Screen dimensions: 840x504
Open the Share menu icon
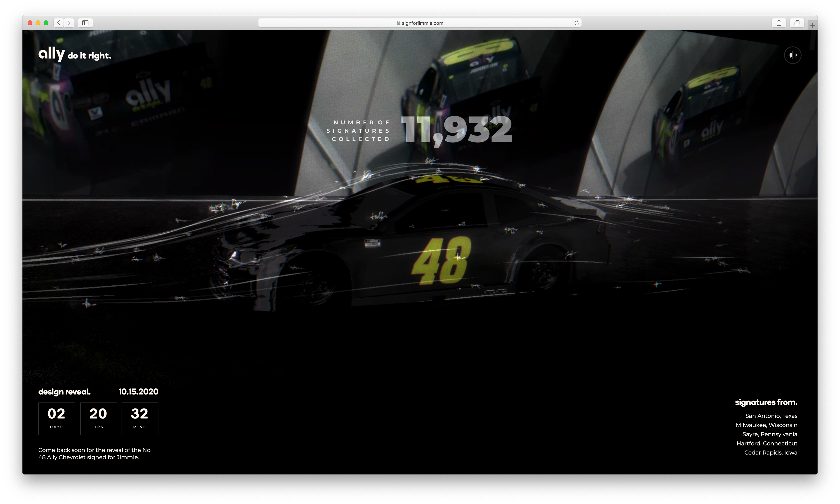(779, 23)
